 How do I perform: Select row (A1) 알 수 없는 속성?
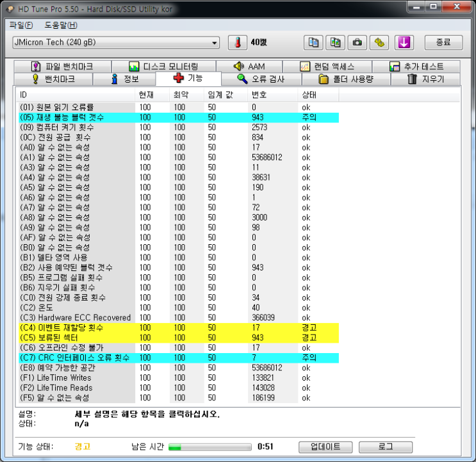coord(179,158)
